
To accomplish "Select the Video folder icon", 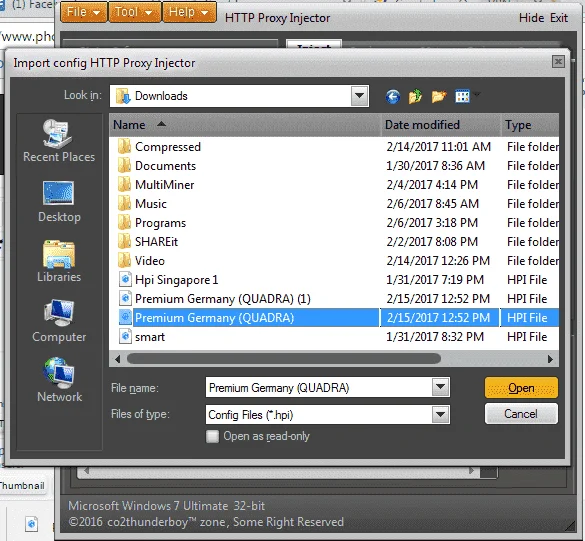I will point(124,261).
